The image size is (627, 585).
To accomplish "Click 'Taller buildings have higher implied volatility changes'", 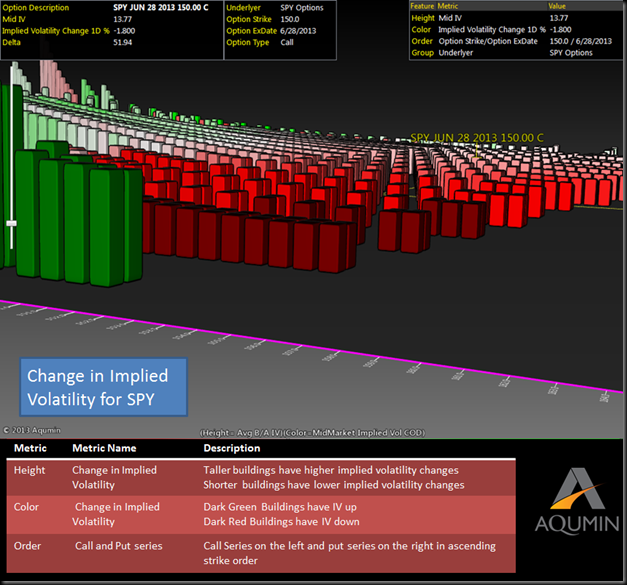I will 331,470.
